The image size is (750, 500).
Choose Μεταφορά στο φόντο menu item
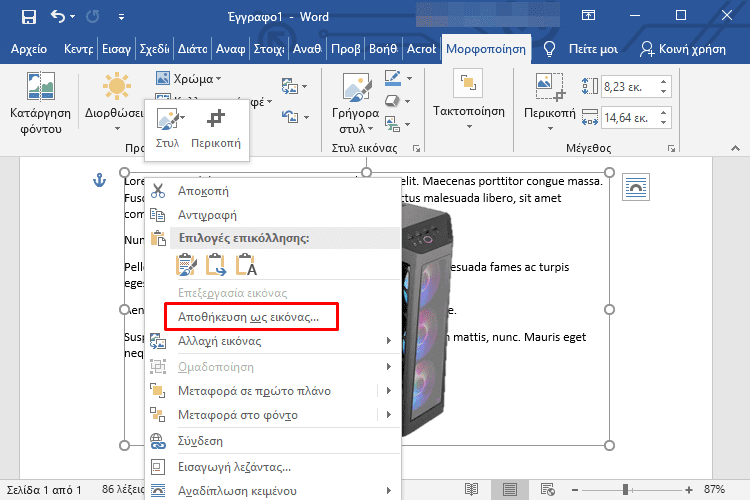pos(262,415)
